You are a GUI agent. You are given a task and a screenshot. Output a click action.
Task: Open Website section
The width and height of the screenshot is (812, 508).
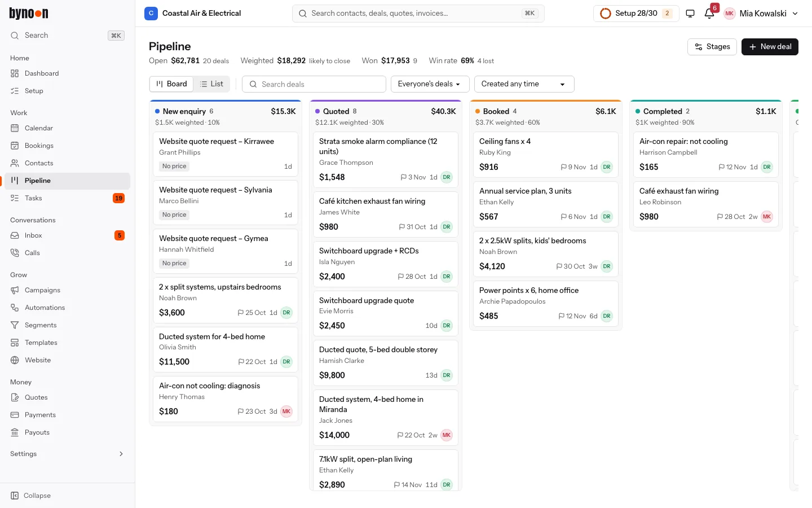point(68,360)
